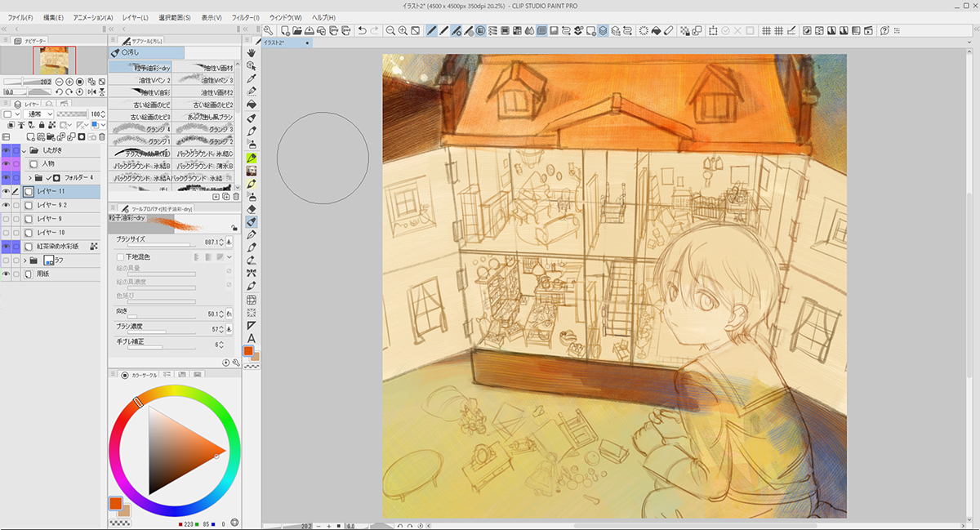Click the ブラシサイズ slider
The height and width of the screenshot is (530, 980).
point(154,244)
